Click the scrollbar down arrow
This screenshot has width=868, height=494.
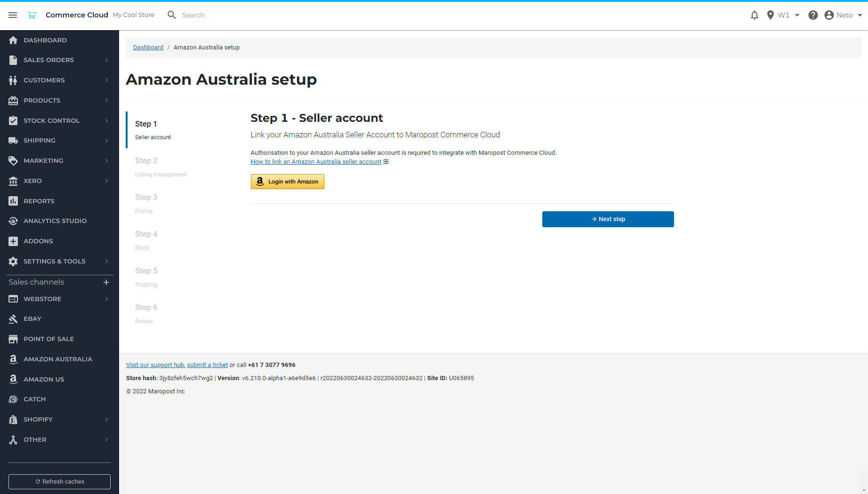point(863,490)
